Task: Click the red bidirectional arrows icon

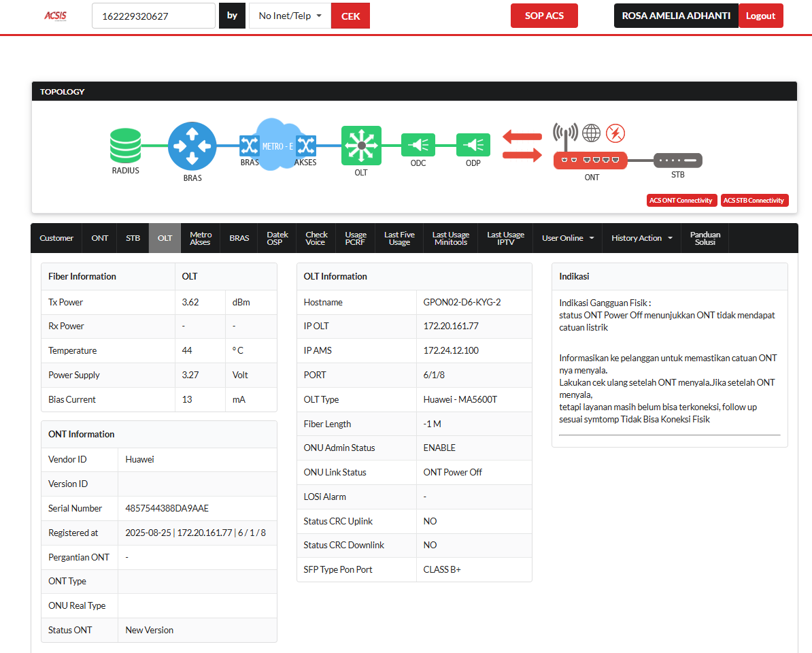Action: point(522,146)
